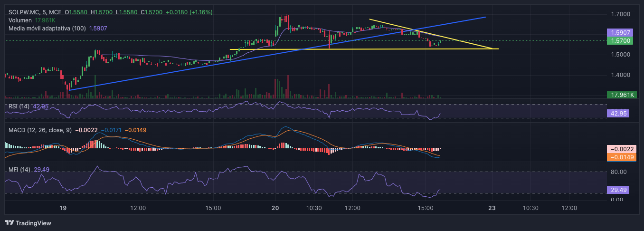The width and height of the screenshot is (644, 231).
Task: Select the Media móvil adaptativa (100) legend
Action: [x=47, y=29]
